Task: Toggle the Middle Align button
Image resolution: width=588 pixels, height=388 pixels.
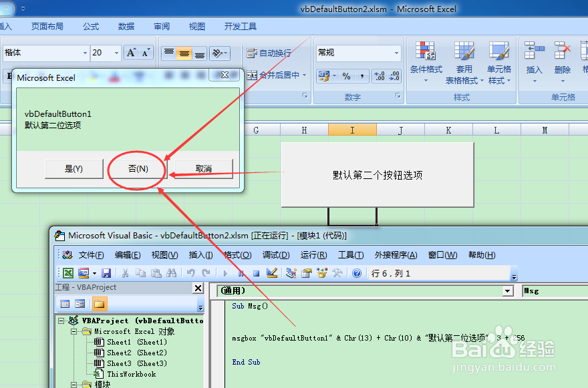Action: [x=184, y=53]
